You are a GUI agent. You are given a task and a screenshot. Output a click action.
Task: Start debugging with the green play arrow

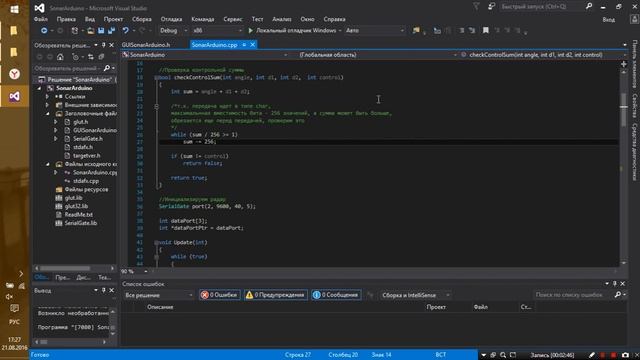(x=251, y=31)
